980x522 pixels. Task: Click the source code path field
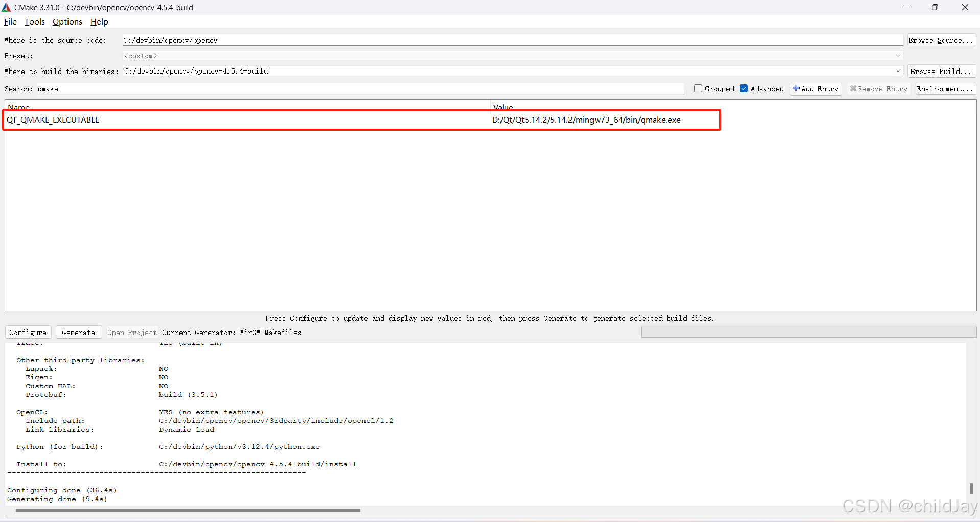pos(512,40)
